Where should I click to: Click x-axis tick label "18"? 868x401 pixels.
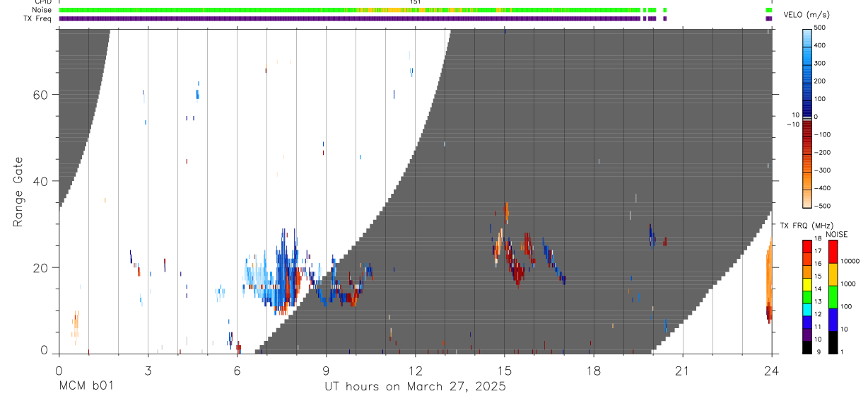[x=593, y=371]
